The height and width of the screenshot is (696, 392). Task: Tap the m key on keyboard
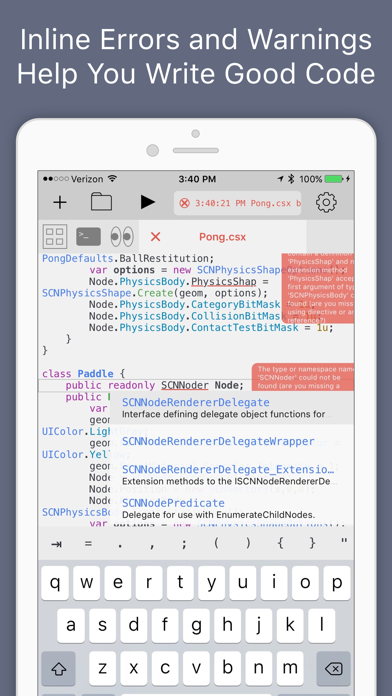tap(290, 668)
